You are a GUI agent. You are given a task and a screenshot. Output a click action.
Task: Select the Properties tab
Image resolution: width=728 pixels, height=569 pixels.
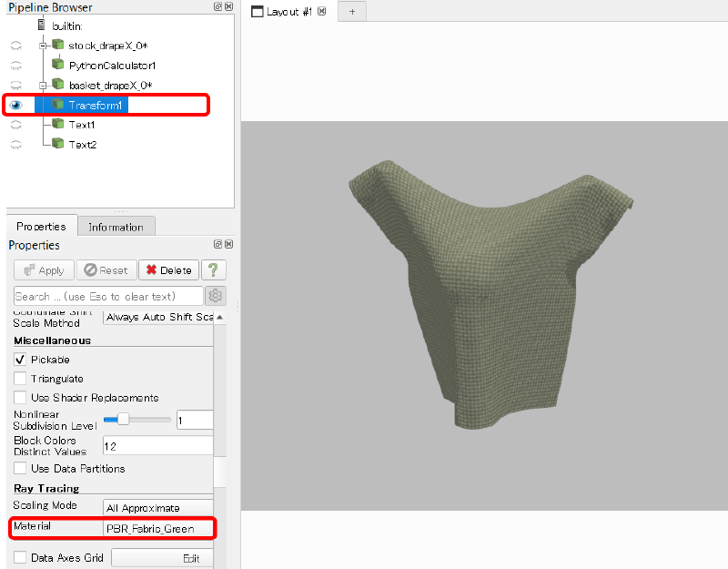[41, 226]
